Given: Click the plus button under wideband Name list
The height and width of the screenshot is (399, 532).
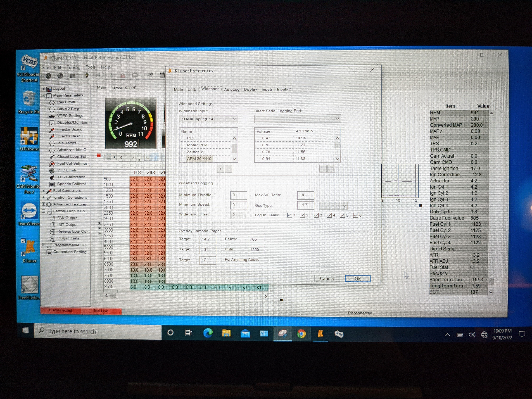Looking at the screenshot, I should tap(220, 169).
